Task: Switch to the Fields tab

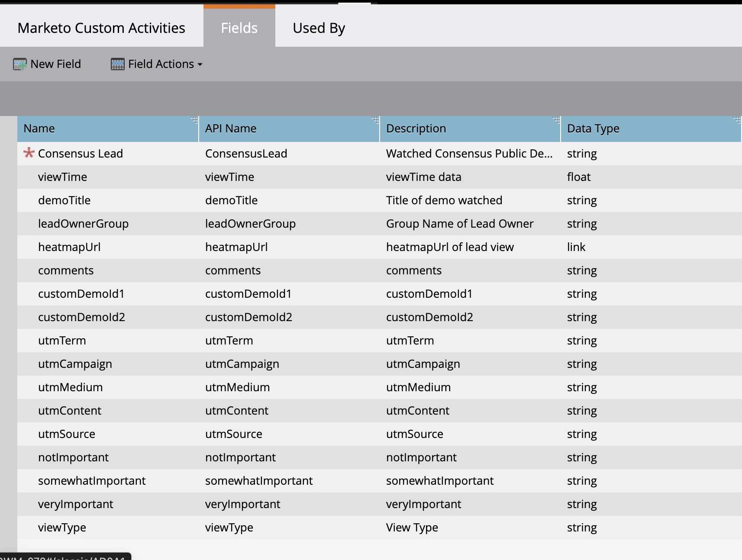Action: [x=239, y=28]
